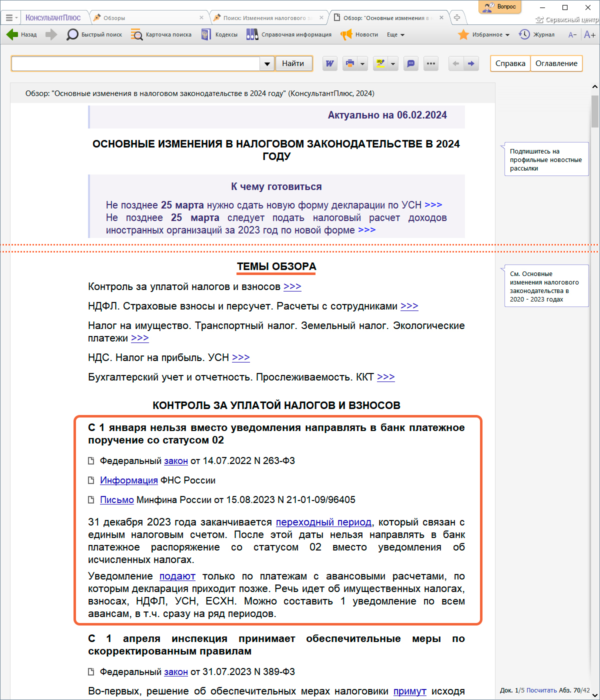Screen dimensions: 600x700
Task: Click document icon beside Федеральный закон 389-ФЗ
Action: pos(91,672)
